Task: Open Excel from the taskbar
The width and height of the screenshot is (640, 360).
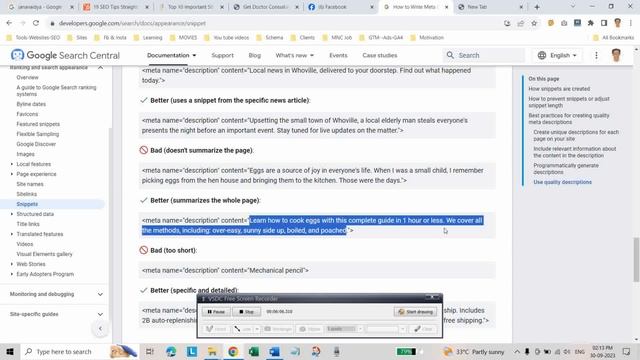Action: click(x=253, y=351)
